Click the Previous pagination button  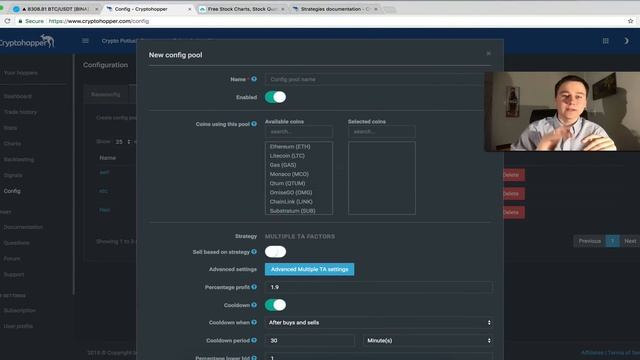tap(589, 241)
